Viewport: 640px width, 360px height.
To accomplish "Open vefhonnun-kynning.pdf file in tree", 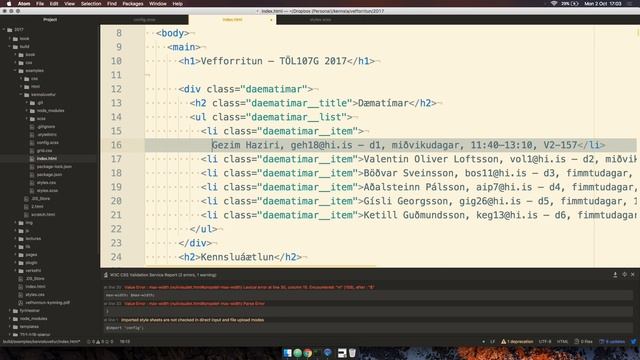I will (47, 302).
